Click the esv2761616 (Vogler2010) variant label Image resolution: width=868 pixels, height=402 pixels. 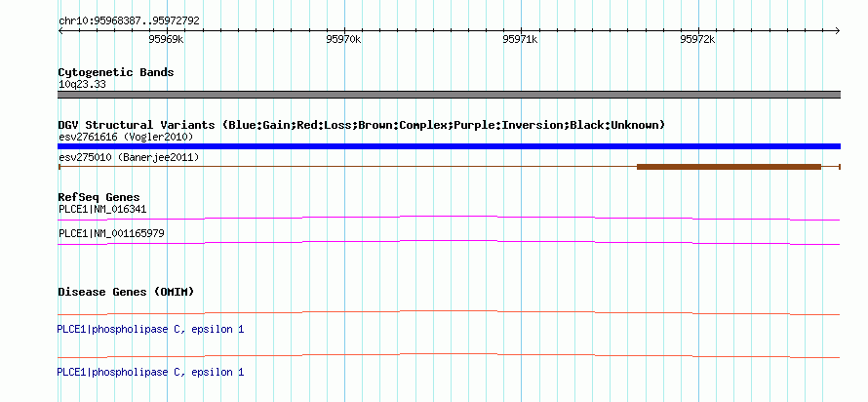(126, 137)
